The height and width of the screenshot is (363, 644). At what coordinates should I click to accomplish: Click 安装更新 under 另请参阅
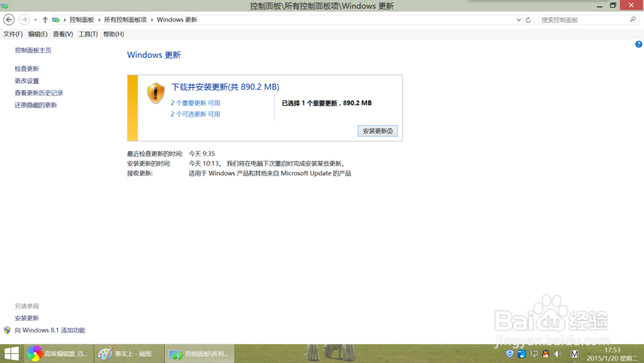point(27,319)
